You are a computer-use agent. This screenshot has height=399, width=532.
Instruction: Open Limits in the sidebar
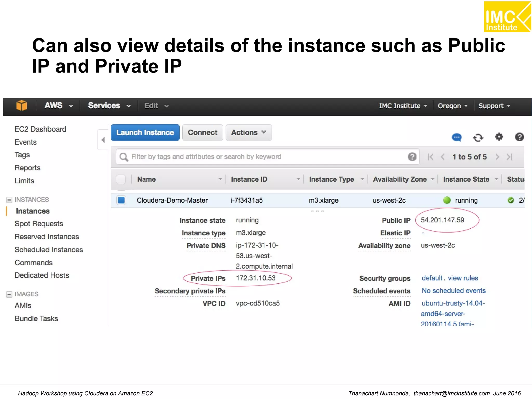pyautogui.click(x=24, y=181)
